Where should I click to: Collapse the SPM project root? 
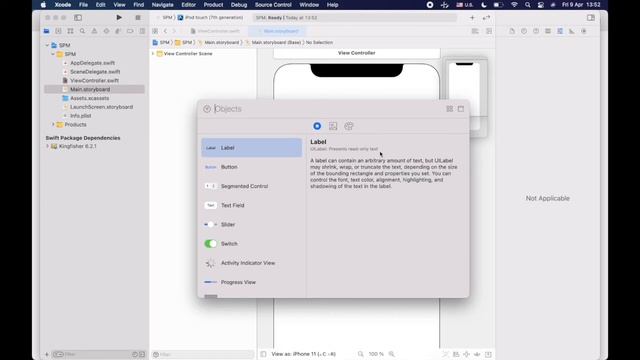click(x=47, y=45)
